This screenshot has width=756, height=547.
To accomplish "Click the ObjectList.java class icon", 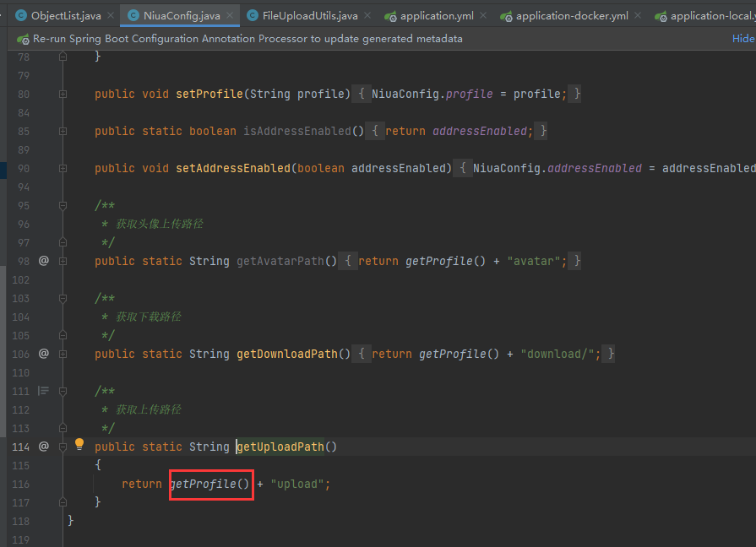I will pyautogui.click(x=21, y=16).
